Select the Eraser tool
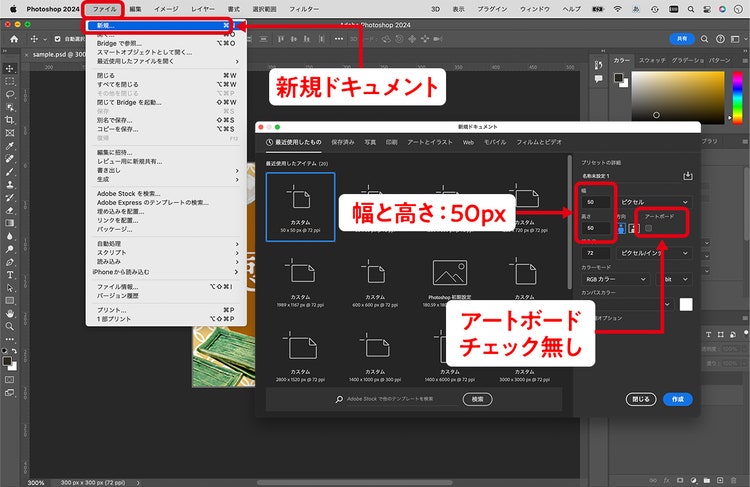 pyautogui.click(x=10, y=210)
